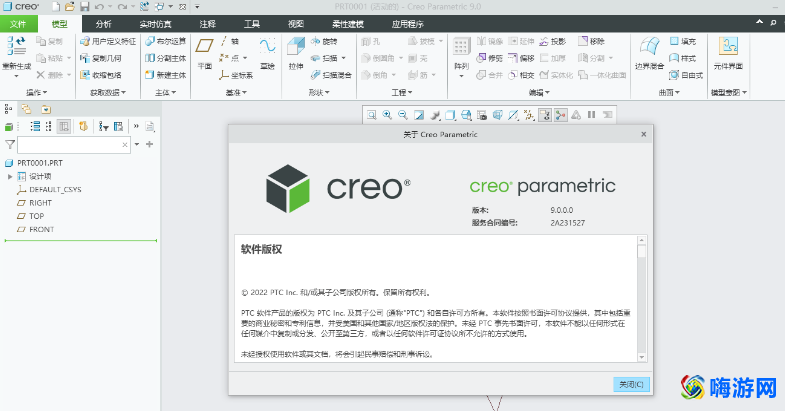Select the 相交 intersect tool
This screenshot has width=785, height=411.
(521, 75)
